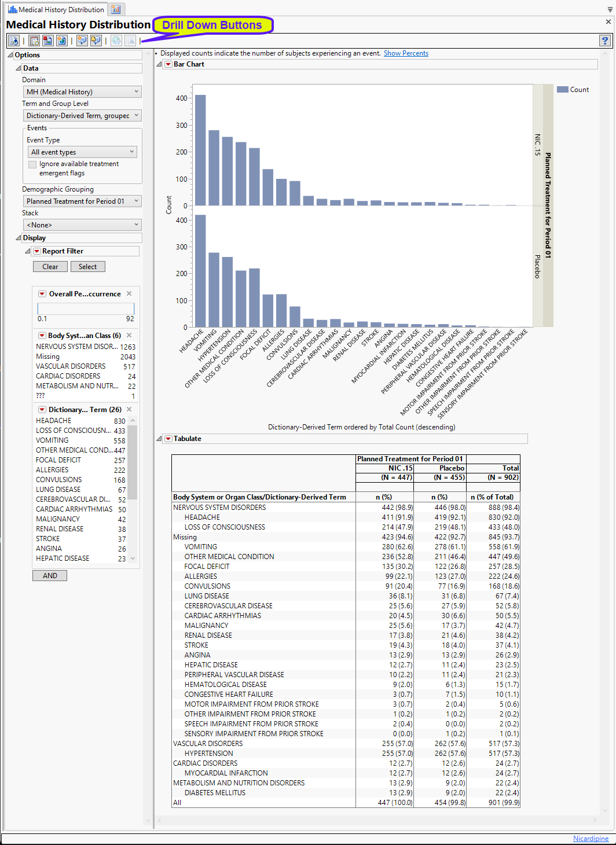Click the Overall Percent Occurrence range slider
The image size is (616, 845).
coord(86,308)
